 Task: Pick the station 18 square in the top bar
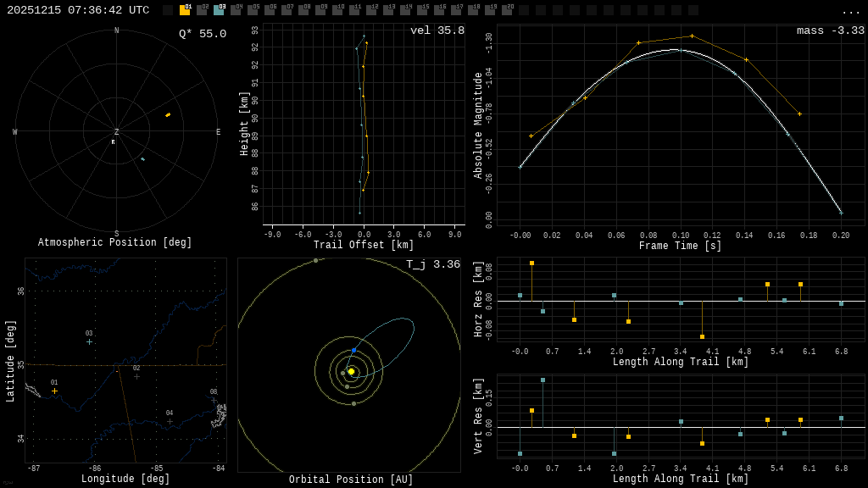tap(472, 10)
